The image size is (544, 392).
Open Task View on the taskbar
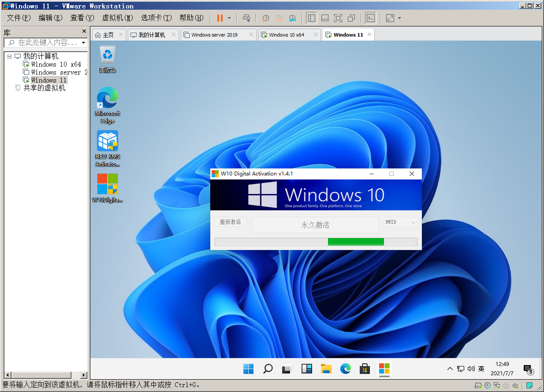point(287,369)
